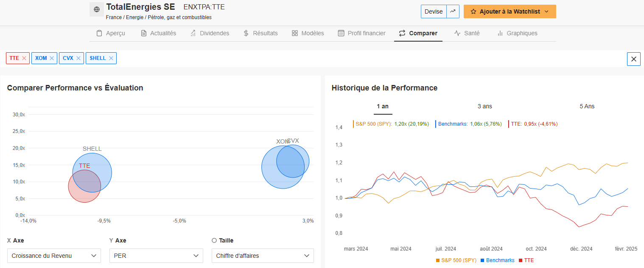Select the 3 ans performance period
This screenshot has height=268, width=644.
click(x=485, y=106)
